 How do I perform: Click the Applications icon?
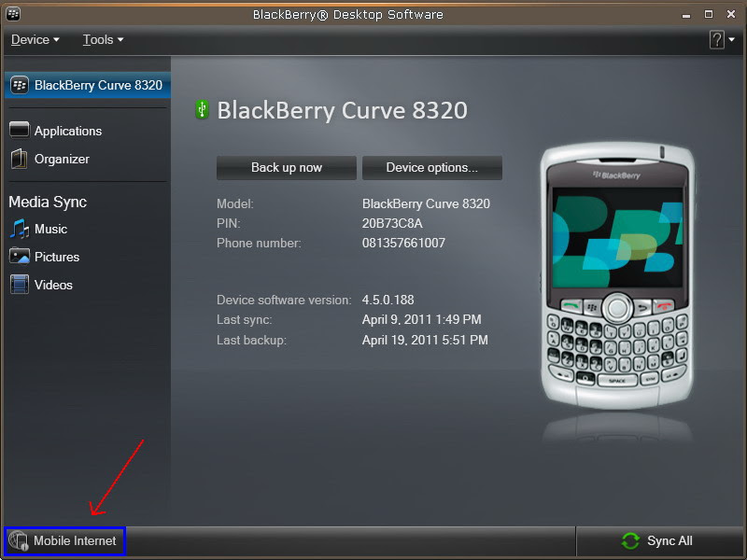(19, 130)
